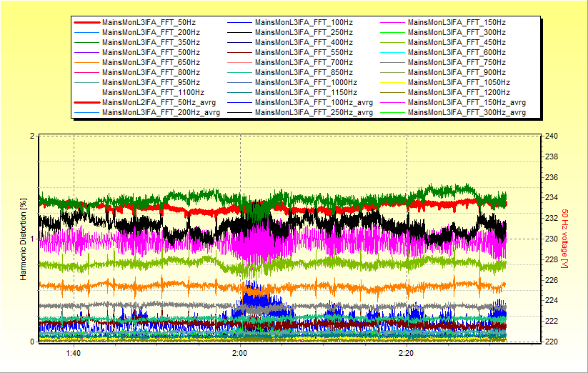Click the left axis value 2
Viewport: 588px width, 373px height.
[x=32, y=136]
